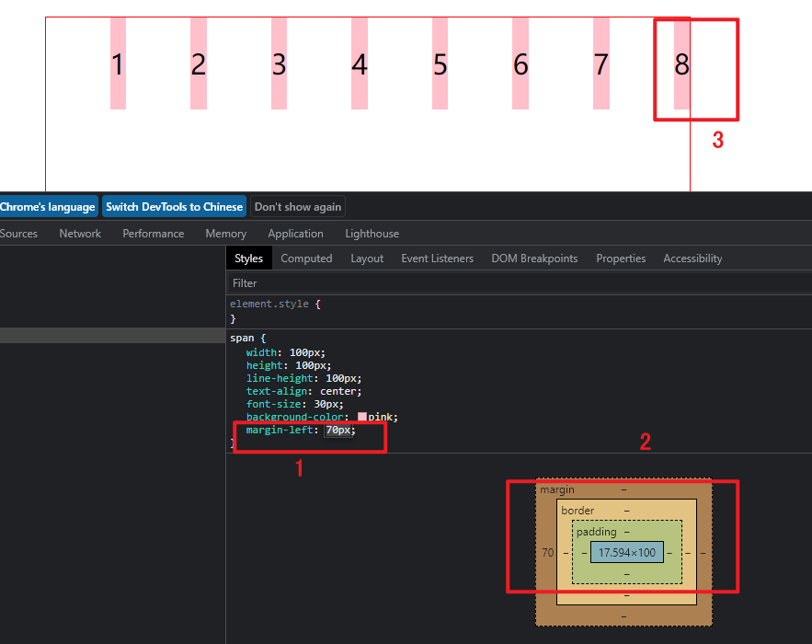Screen dimensions: 812x644
Task: Open the Layout sidebar tab
Action: point(367,258)
